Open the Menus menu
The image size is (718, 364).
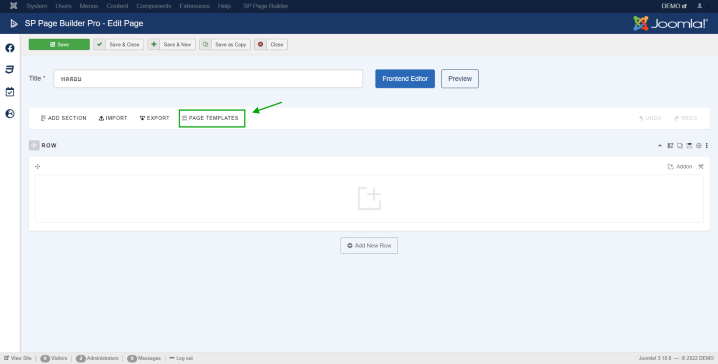[89, 6]
